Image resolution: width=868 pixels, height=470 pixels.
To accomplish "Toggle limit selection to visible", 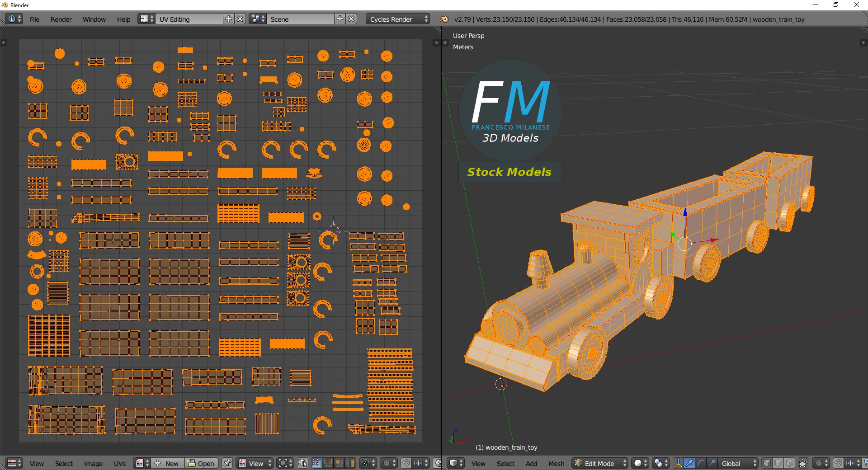I will pos(803,463).
